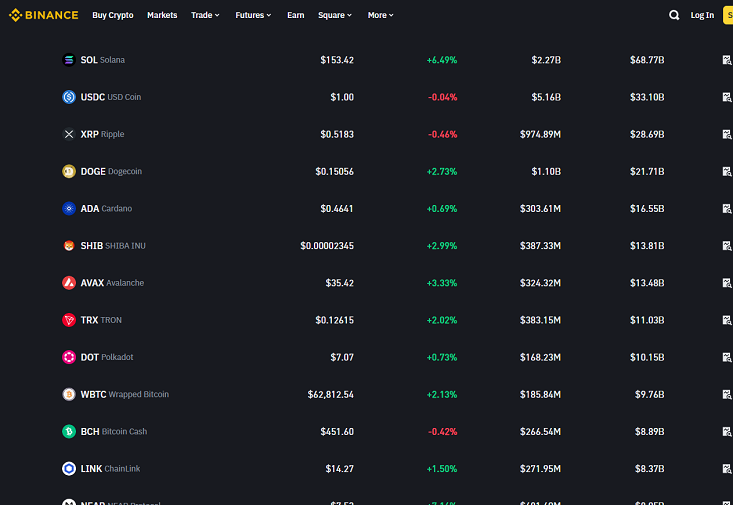Screen dimensions: 733x505
Task: Open trade icon in USDC row
Action: 727,97
